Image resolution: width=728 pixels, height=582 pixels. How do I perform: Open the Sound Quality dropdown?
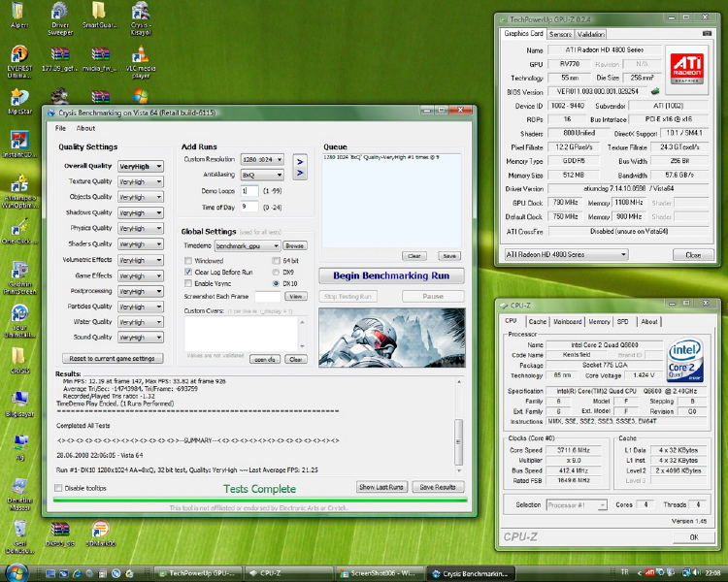click(x=141, y=338)
